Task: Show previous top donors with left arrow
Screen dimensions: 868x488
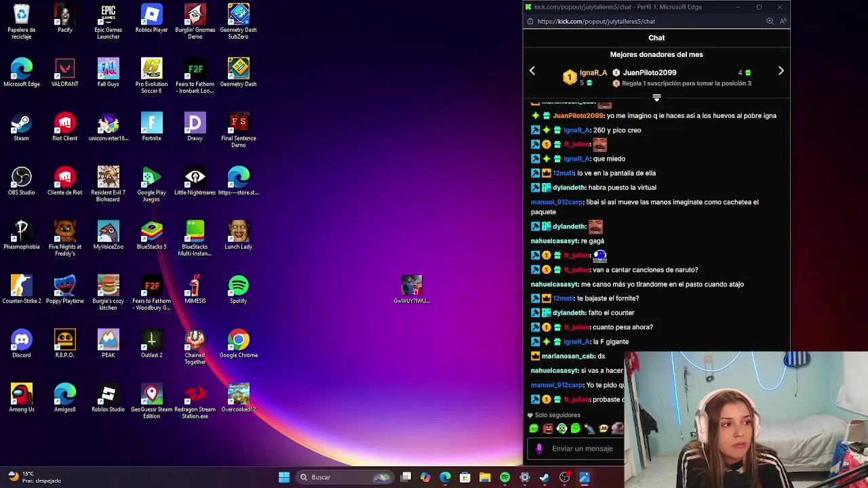Action: pos(532,70)
